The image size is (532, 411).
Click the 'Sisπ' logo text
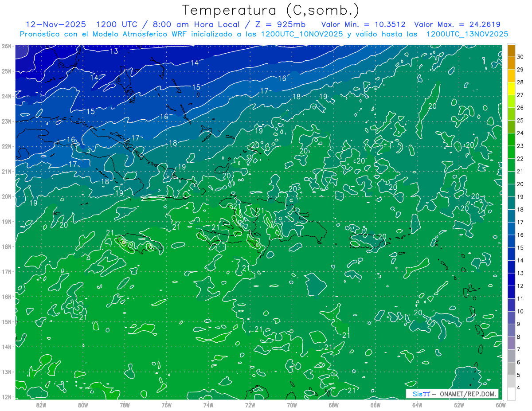click(x=421, y=394)
